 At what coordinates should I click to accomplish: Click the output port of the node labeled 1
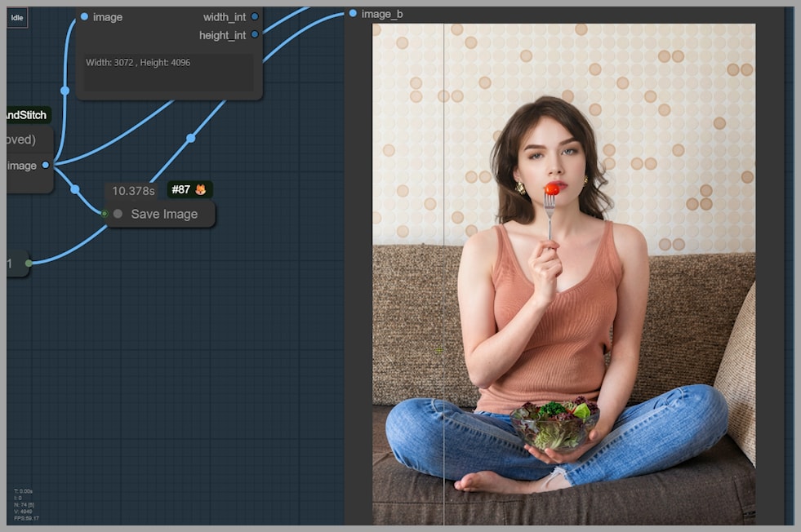29,263
